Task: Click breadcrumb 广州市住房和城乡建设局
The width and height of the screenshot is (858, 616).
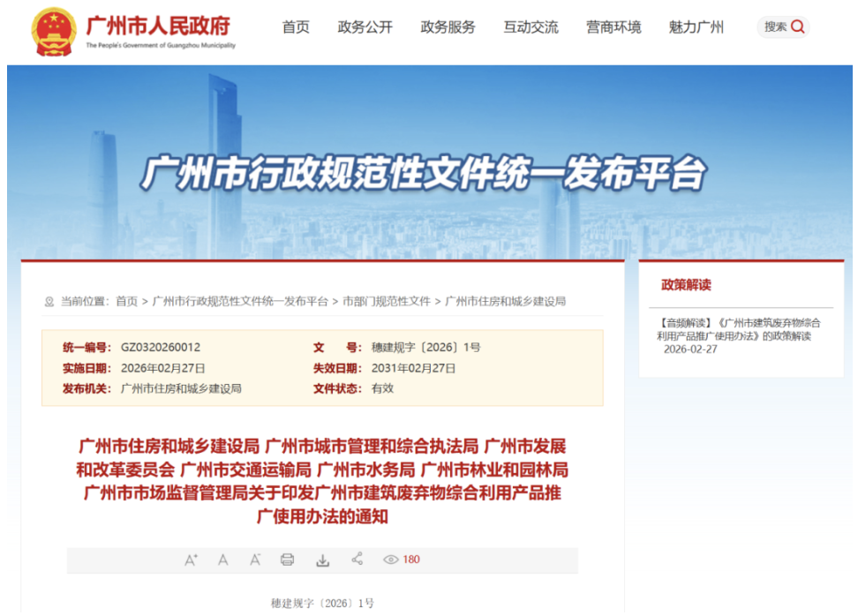Action: point(505,301)
